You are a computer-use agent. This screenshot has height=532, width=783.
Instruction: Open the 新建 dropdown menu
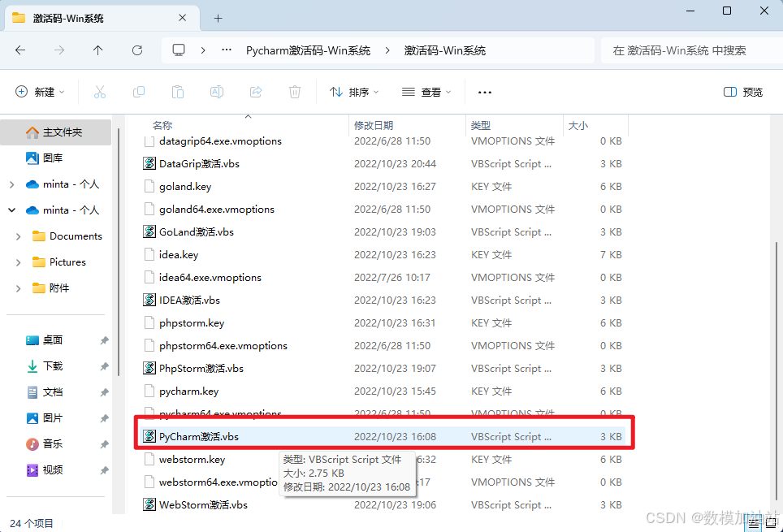pyautogui.click(x=40, y=92)
